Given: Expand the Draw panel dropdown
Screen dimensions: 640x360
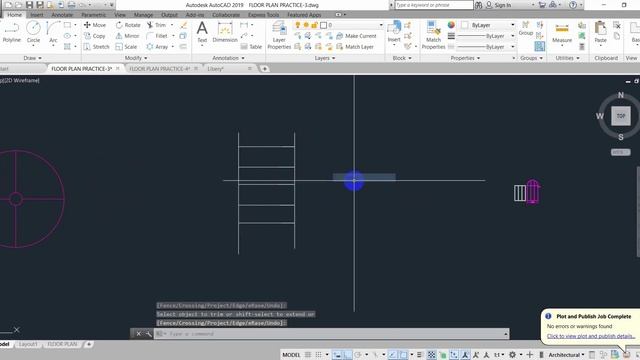Looking at the screenshot, I should pyautogui.click(x=33, y=58).
